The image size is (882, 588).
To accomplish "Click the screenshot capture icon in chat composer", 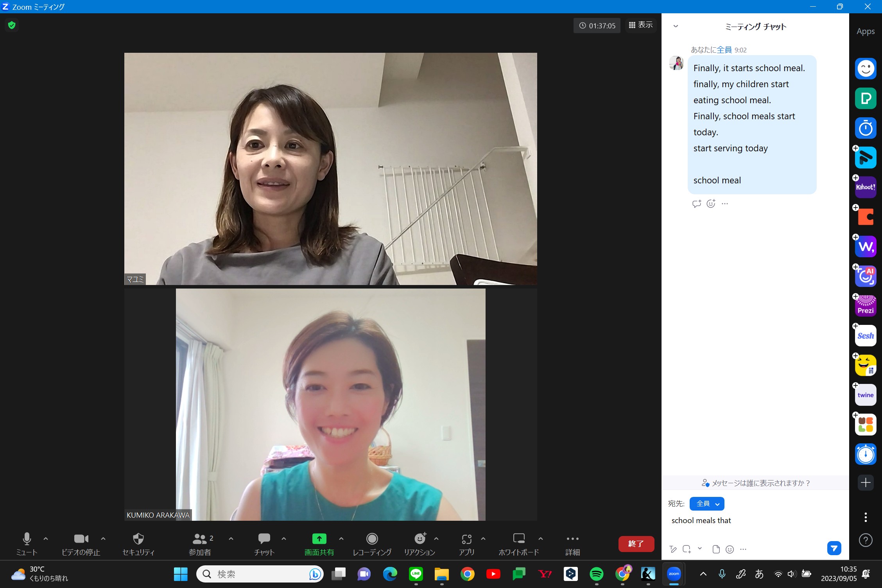I will tap(687, 549).
